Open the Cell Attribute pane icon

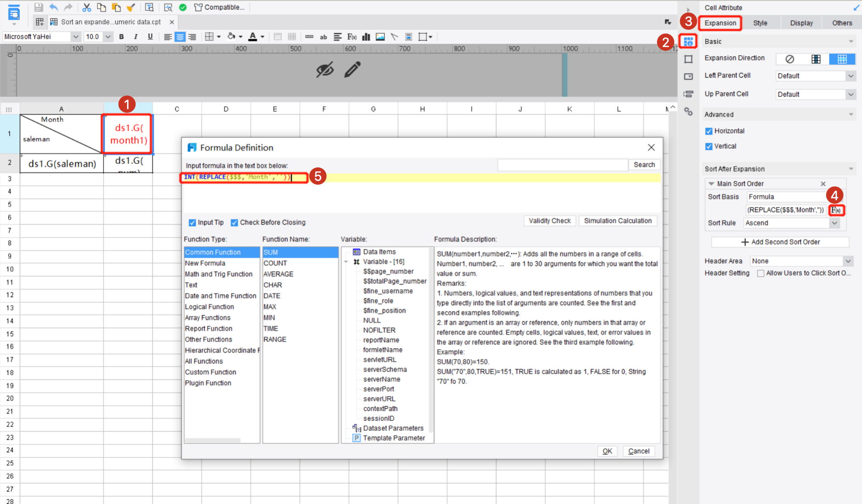click(x=688, y=41)
